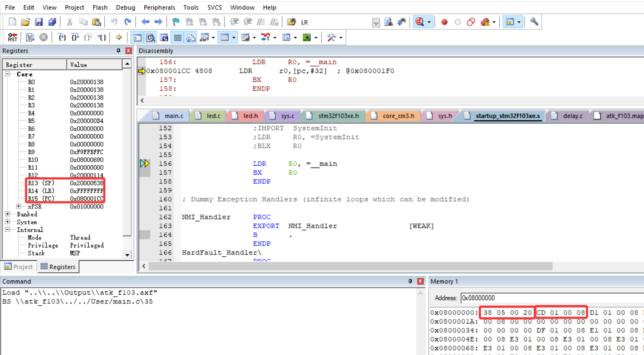Screen dimensions: 644x355
Task: Toggle the Disassembly Window toolbar button
Action: click(x=151, y=37)
